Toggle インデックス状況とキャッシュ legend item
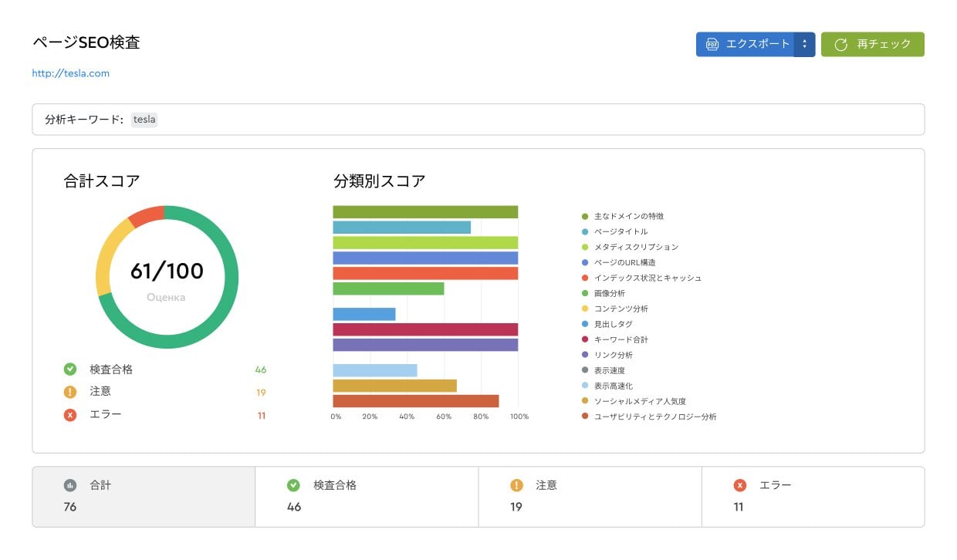Screen dimensions: 957x560 [x=641, y=278]
